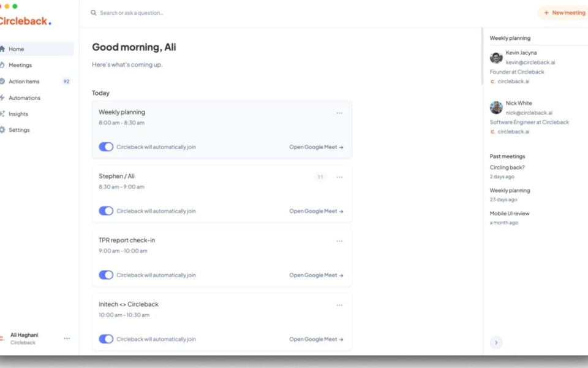Click the Home house icon

click(2, 49)
